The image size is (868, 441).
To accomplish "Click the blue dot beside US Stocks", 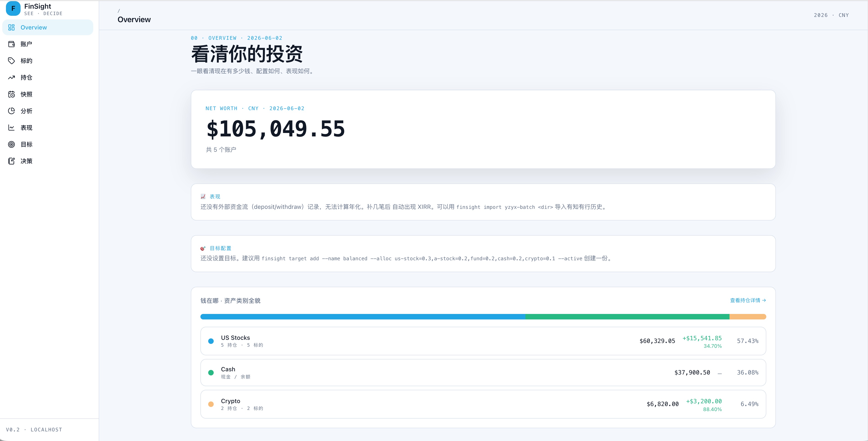I will click(x=211, y=341).
